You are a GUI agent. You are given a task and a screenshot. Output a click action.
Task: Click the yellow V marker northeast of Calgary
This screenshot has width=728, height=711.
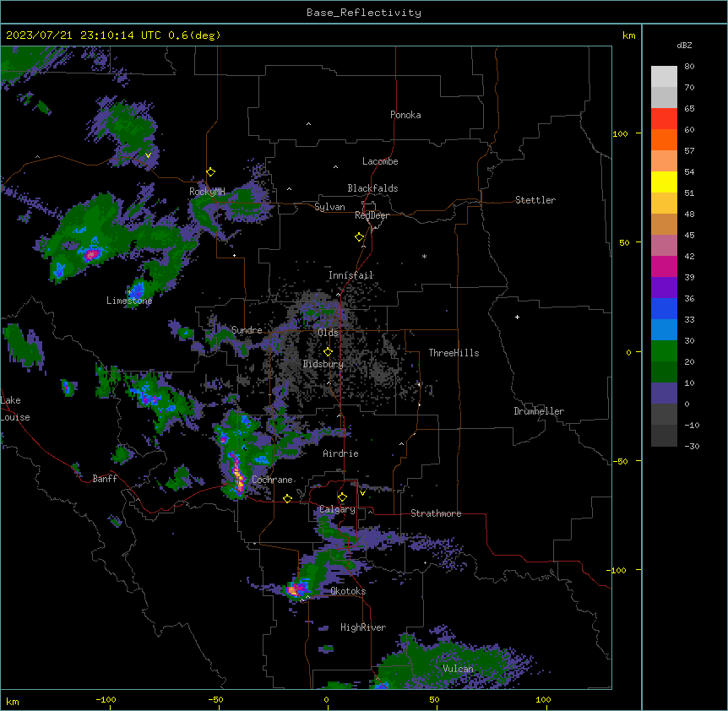pos(362,493)
